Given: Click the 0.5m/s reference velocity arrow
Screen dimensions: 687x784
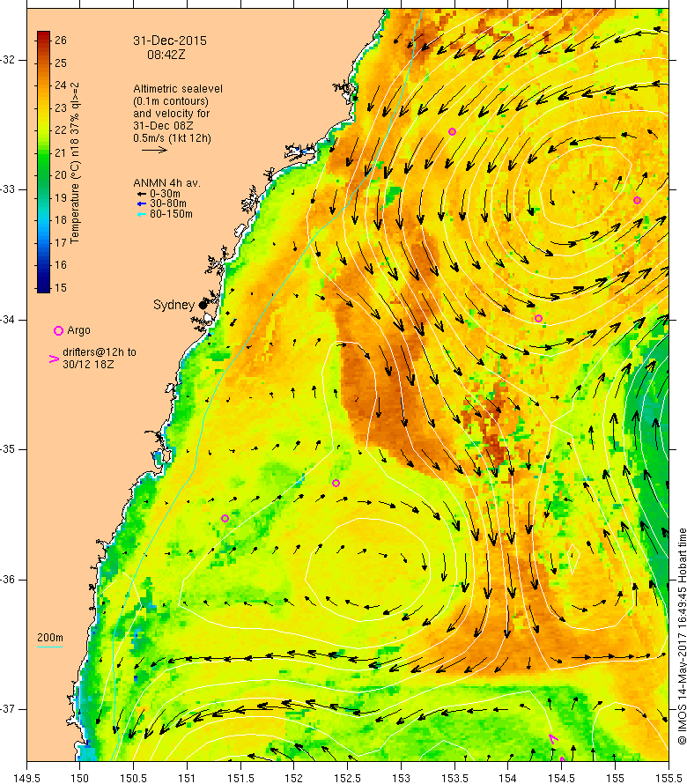Looking at the screenshot, I should 154,150.
